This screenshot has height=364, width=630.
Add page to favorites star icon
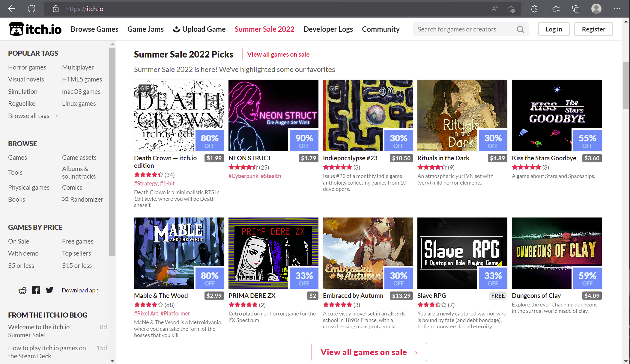[x=511, y=9]
